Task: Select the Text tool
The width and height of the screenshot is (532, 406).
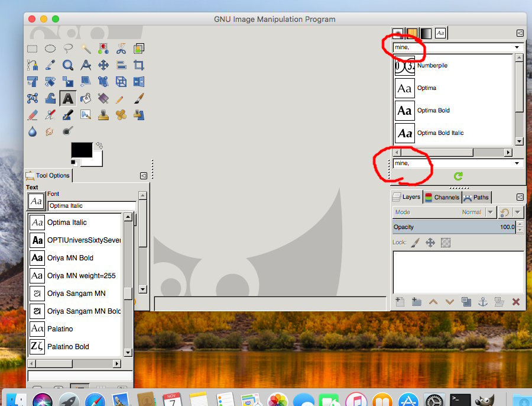Action: pos(68,98)
